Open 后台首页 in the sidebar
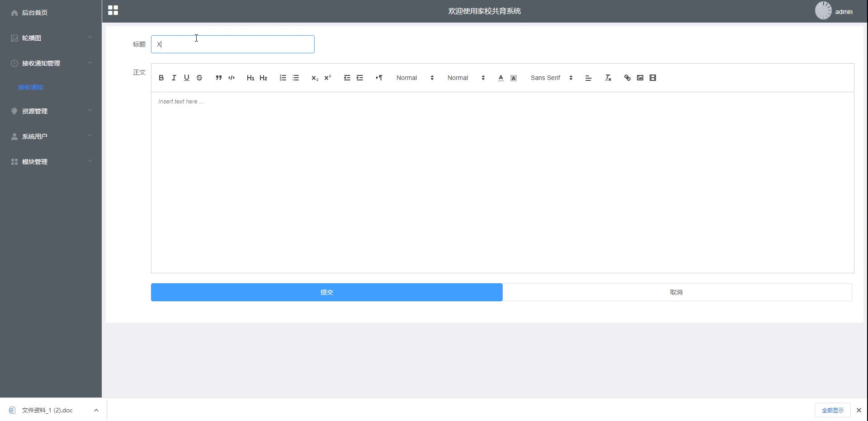The width and height of the screenshot is (868, 421). 51,13
